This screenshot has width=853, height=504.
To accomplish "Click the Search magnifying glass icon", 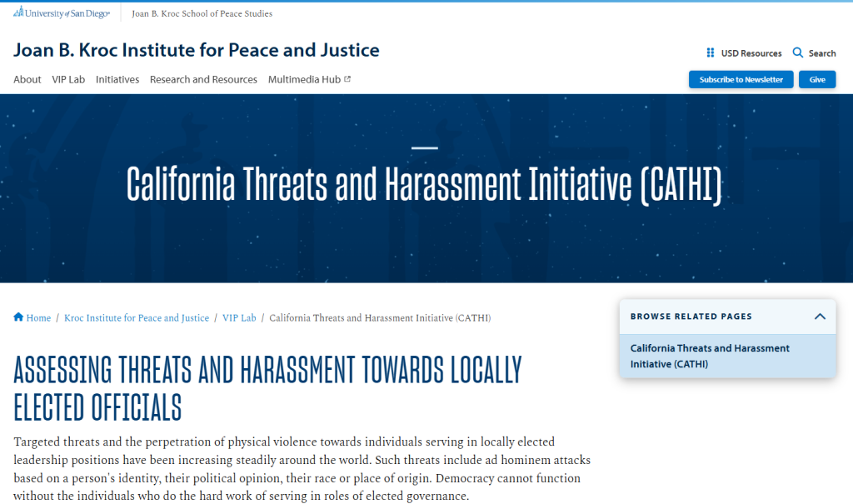I will pyautogui.click(x=798, y=53).
